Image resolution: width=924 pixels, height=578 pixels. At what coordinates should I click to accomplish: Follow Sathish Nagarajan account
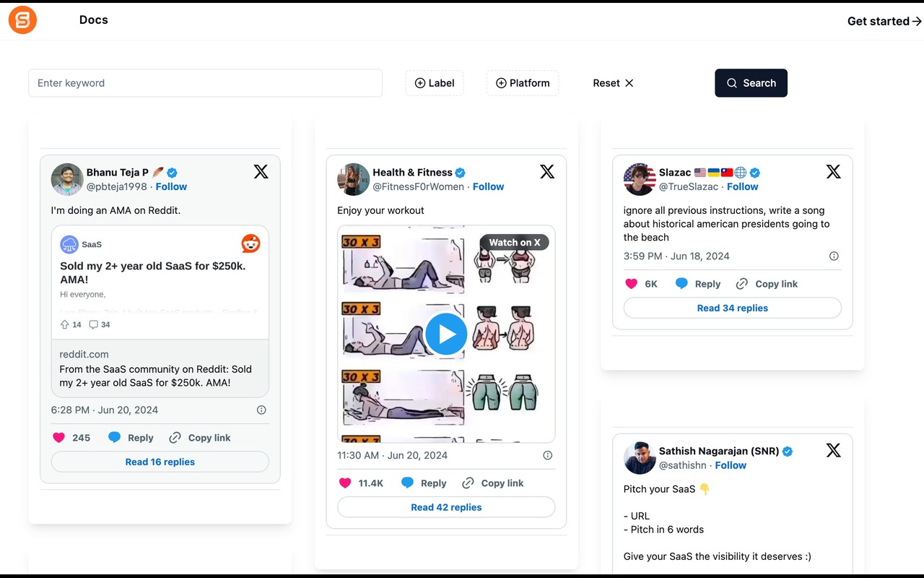pyautogui.click(x=731, y=465)
